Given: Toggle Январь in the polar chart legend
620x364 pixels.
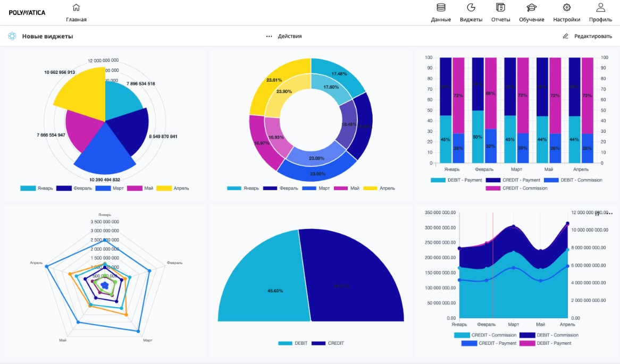Looking at the screenshot, I should tap(36, 188).
